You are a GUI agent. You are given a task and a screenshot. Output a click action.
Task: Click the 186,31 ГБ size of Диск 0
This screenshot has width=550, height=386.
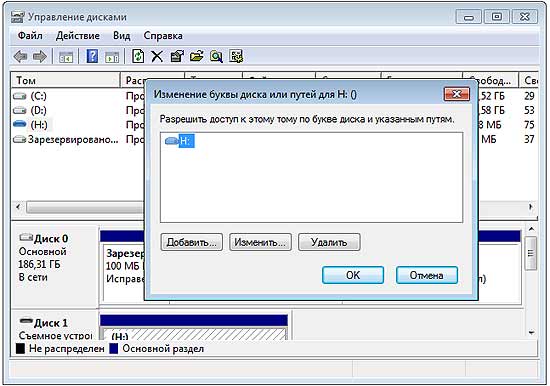(x=39, y=264)
